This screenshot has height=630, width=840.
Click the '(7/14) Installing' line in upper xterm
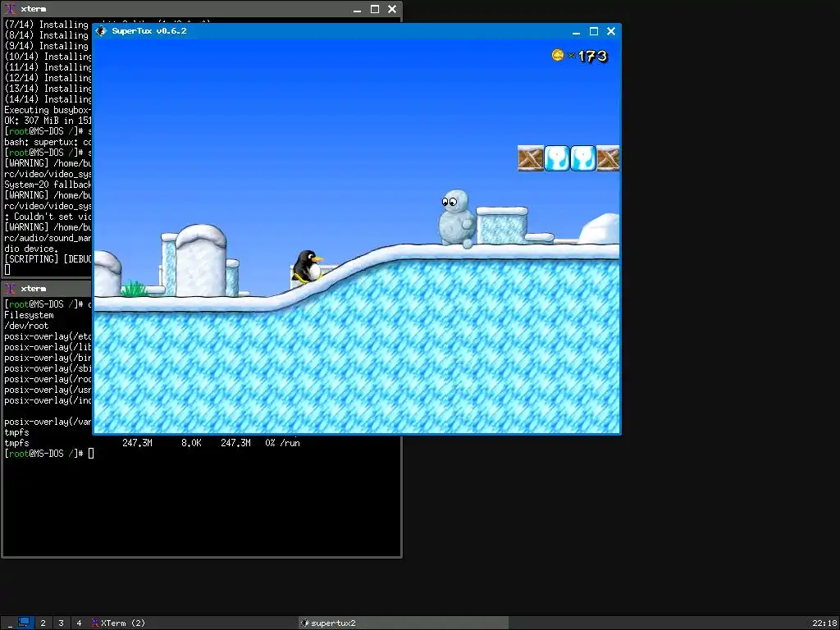coord(47,25)
